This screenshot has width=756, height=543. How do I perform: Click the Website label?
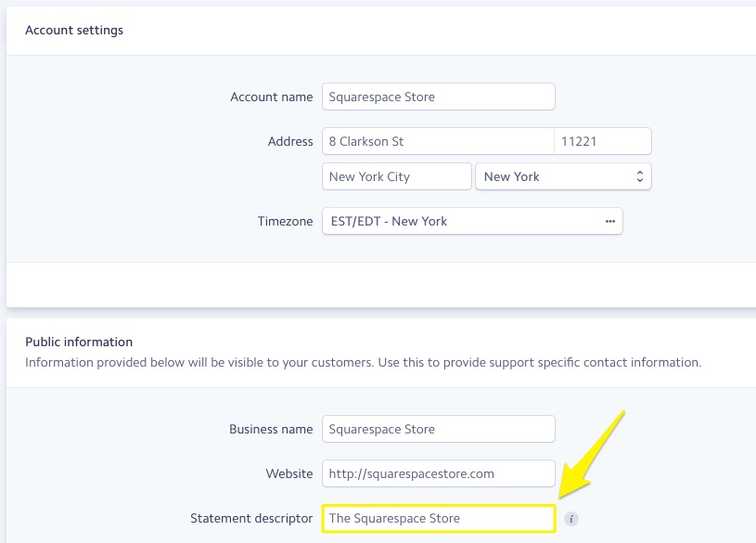288,473
